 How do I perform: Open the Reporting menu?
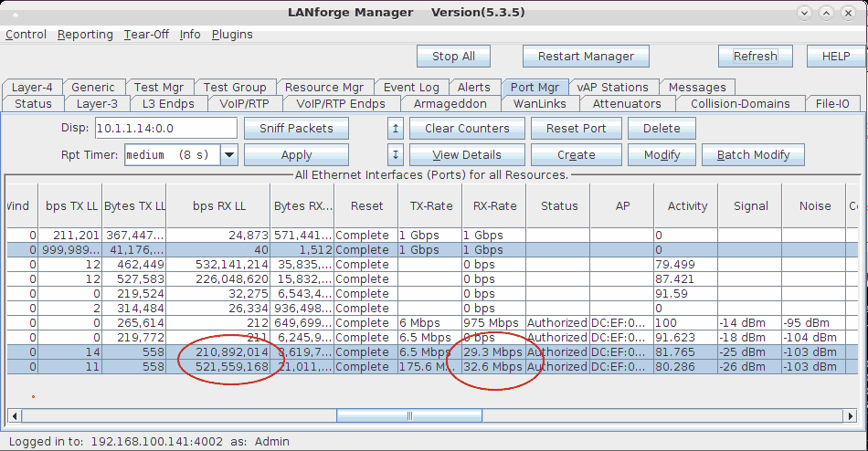[x=85, y=35]
